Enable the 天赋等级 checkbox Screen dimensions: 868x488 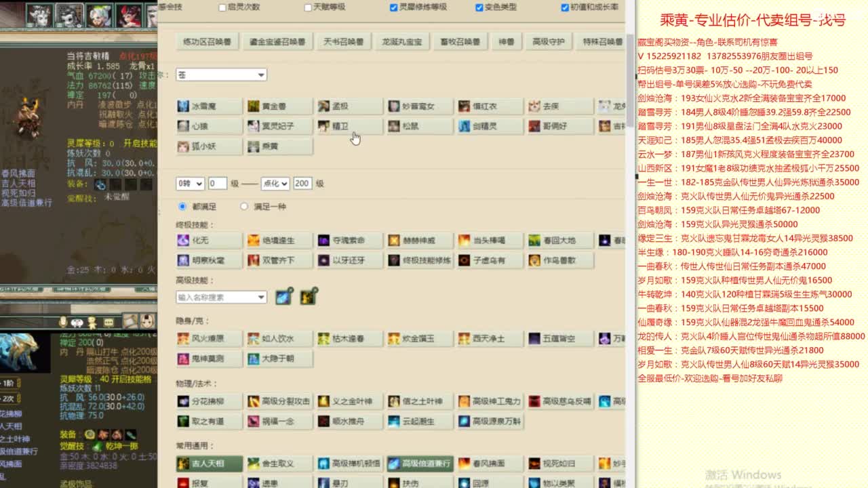(308, 7)
